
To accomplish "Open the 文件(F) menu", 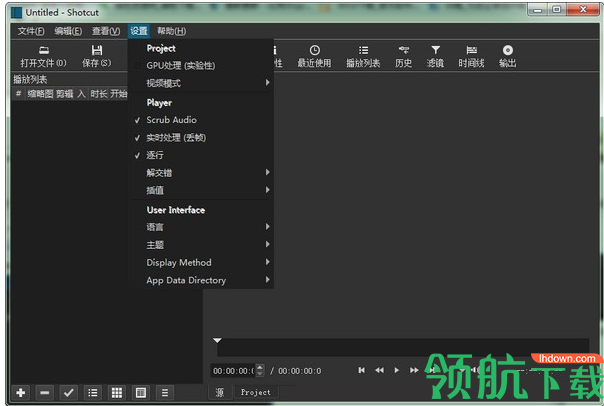I will click(31, 31).
